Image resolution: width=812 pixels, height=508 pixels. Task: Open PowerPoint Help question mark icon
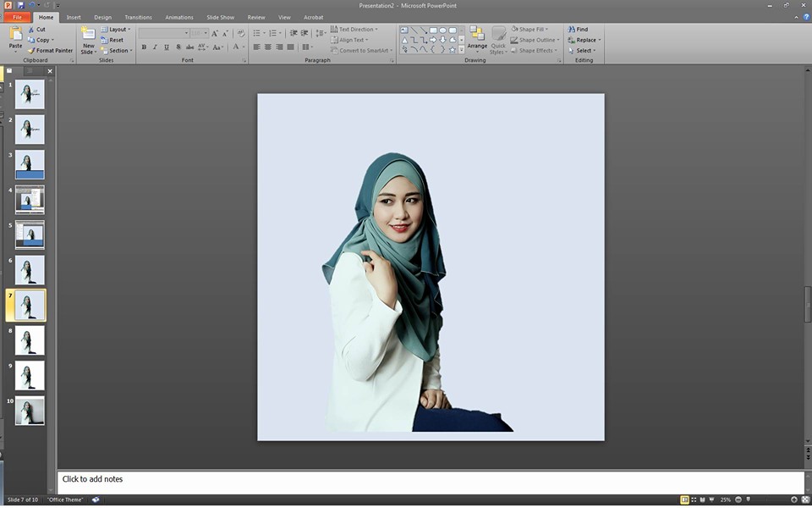point(805,17)
